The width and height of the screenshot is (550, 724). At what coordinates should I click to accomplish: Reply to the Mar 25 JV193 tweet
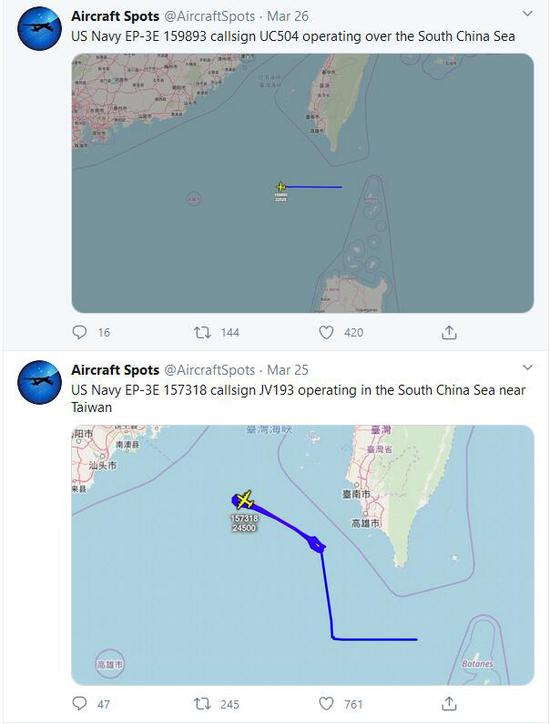[x=79, y=703]
